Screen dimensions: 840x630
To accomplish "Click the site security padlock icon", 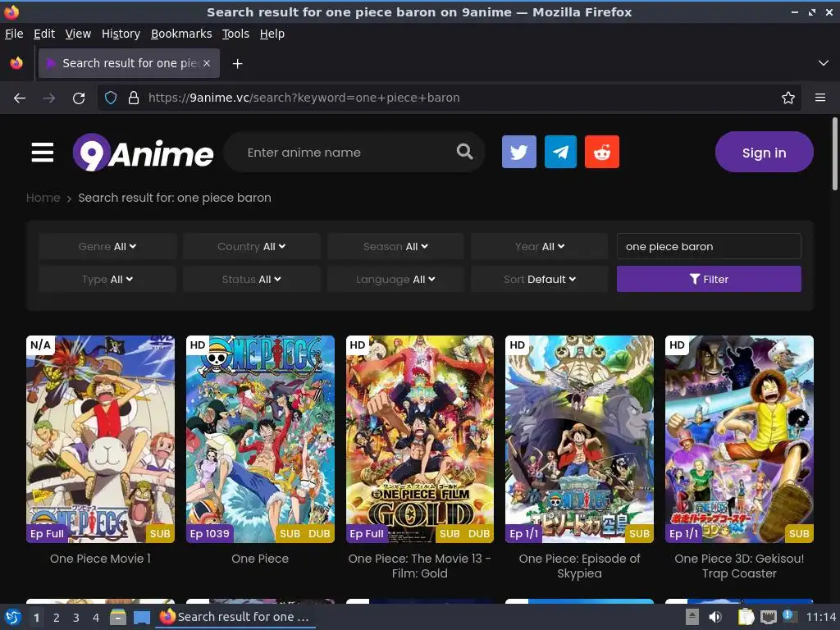I will coord(134,98).
